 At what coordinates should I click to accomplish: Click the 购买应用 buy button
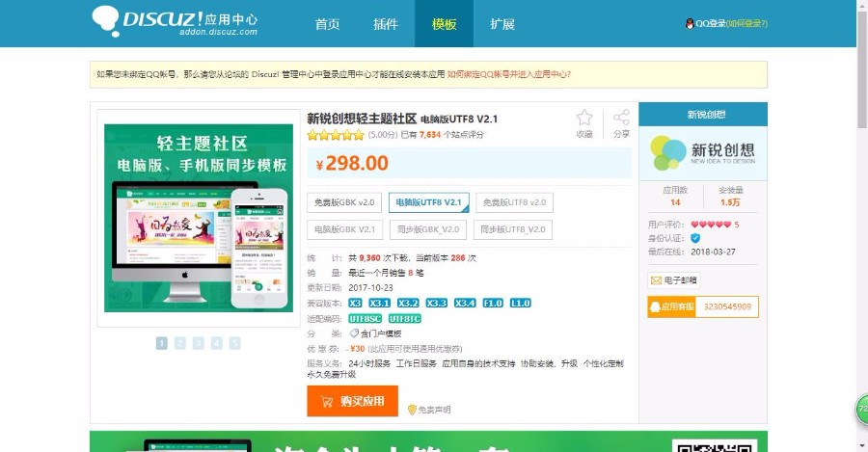(353, 401)
